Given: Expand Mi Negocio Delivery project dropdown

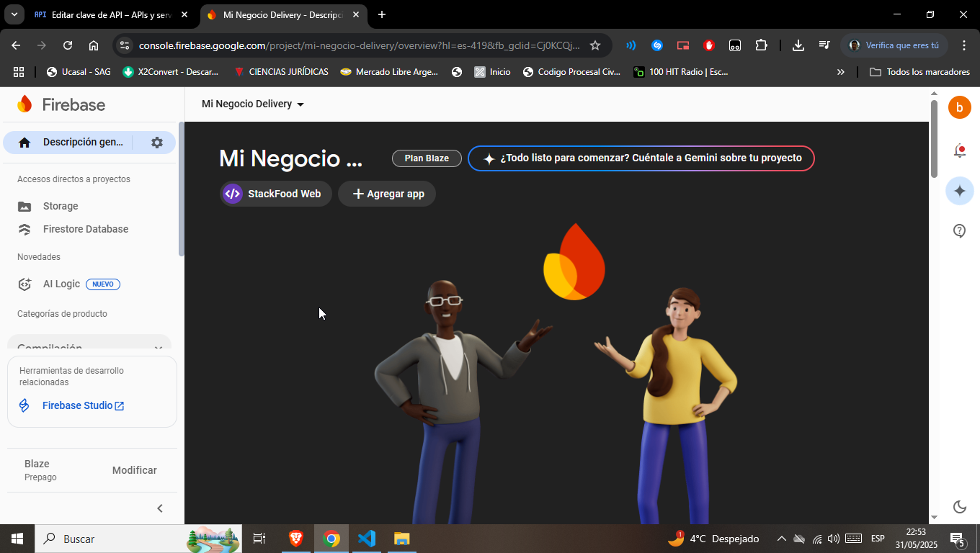Looking at the screenshot, I should (x=252, y=104).
